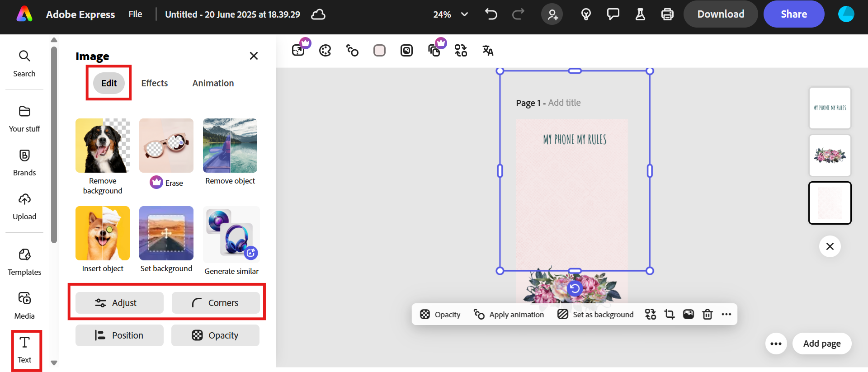Image resolution: width=868 pixels, height=372 pixels.
Task: Click the cloud save status icon
Action: 318,14
